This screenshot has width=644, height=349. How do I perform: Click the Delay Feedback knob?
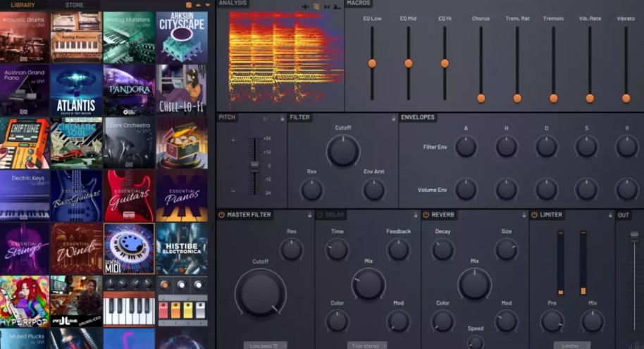pos(398,250)
